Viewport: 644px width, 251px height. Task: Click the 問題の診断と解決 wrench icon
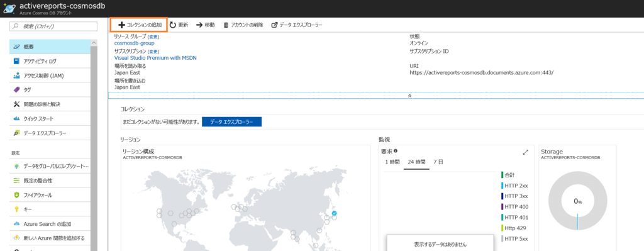[16, 104]
